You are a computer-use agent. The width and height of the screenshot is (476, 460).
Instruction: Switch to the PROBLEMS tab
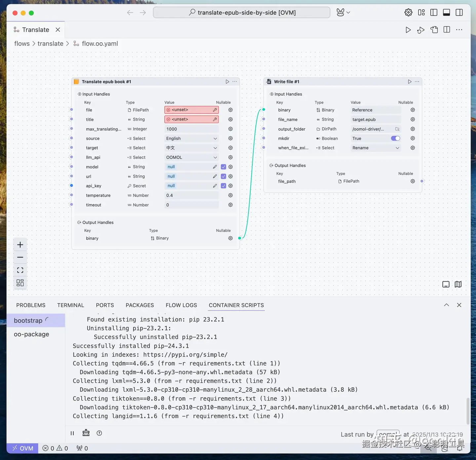[x=31, y=305]
